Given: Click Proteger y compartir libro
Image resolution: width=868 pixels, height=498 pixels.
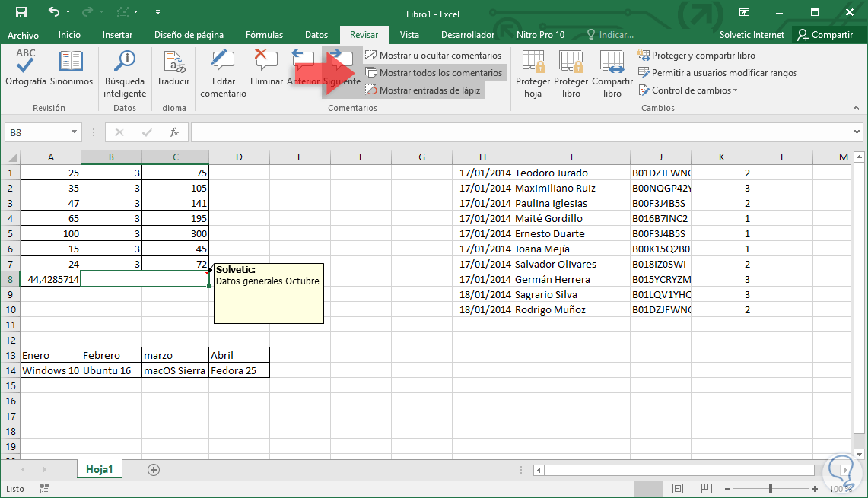Looking at the screenshot, I should [696, 56].
